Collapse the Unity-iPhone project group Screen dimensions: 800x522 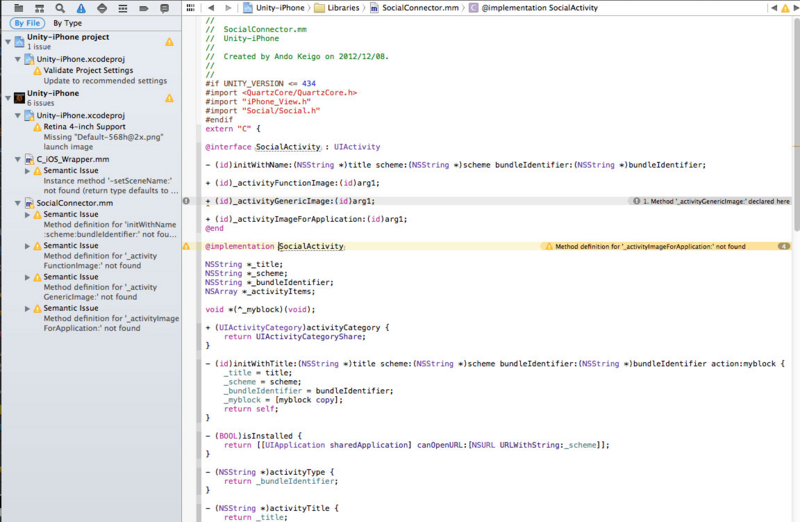click(8, 42)
